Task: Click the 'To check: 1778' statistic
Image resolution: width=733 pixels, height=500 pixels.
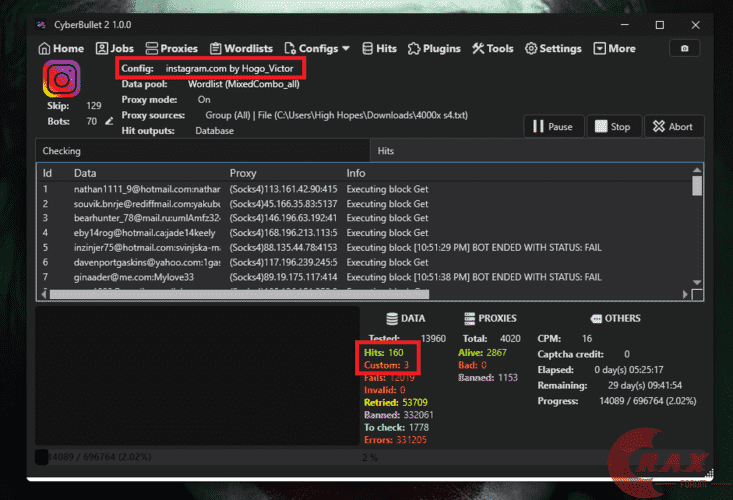Action: coord(396,428)
